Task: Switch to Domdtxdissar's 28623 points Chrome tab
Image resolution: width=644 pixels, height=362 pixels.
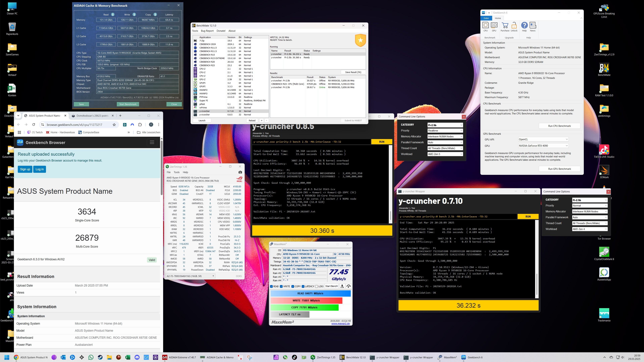Action: tap(93, 116)
